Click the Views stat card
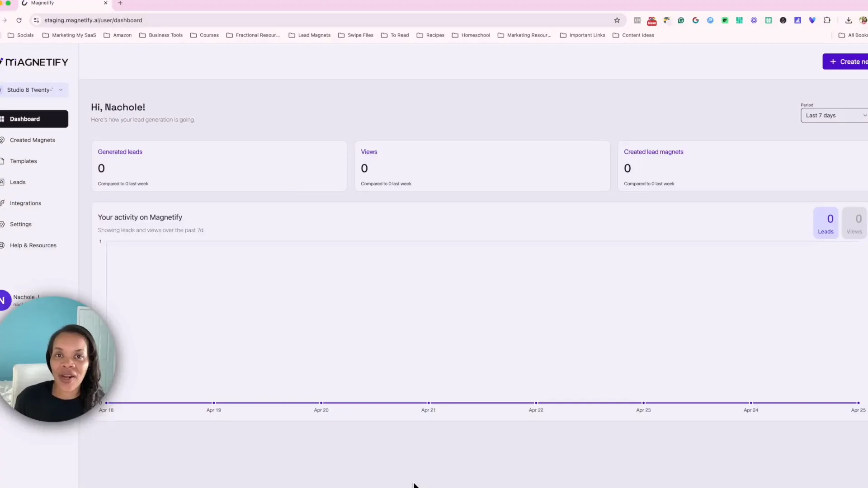The height and width of the screenshot is (488, 868). (x=482, y=166)
